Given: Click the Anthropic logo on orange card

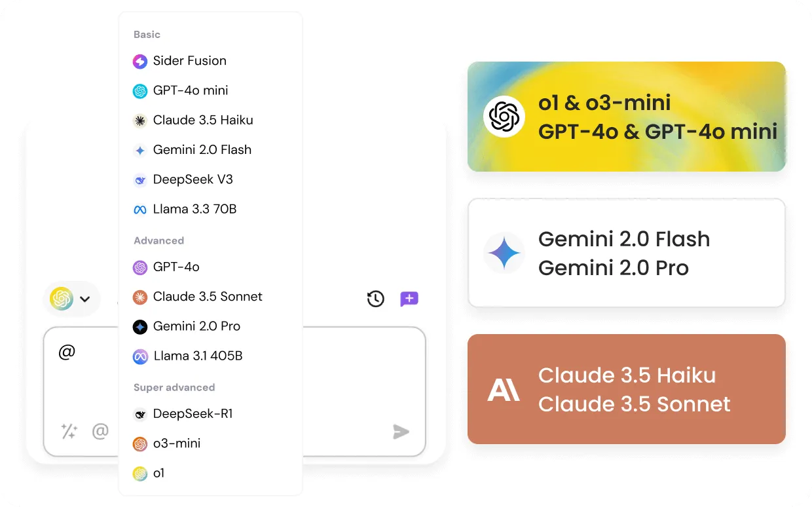Looking at the screenshot, I should pyautogui.click(x=504, y=390).
